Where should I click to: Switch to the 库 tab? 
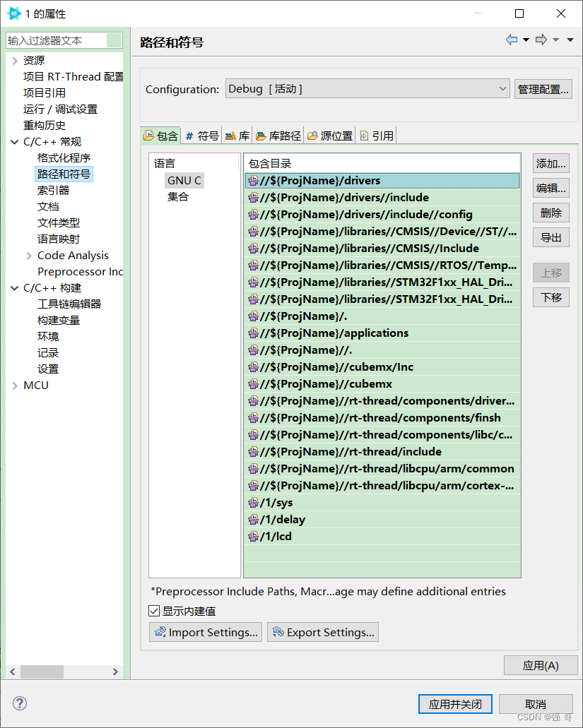(x=237, y=135)
